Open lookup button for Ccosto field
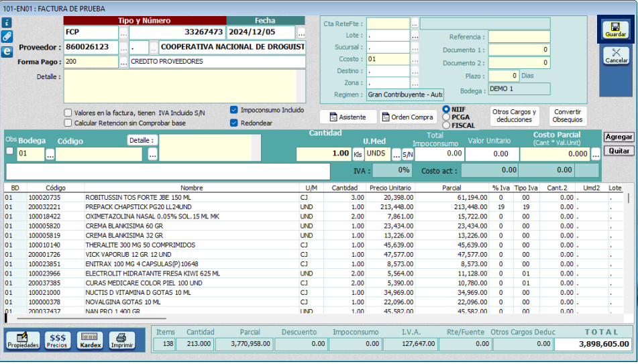Screen dimensions: 638x364 [415, 60]
